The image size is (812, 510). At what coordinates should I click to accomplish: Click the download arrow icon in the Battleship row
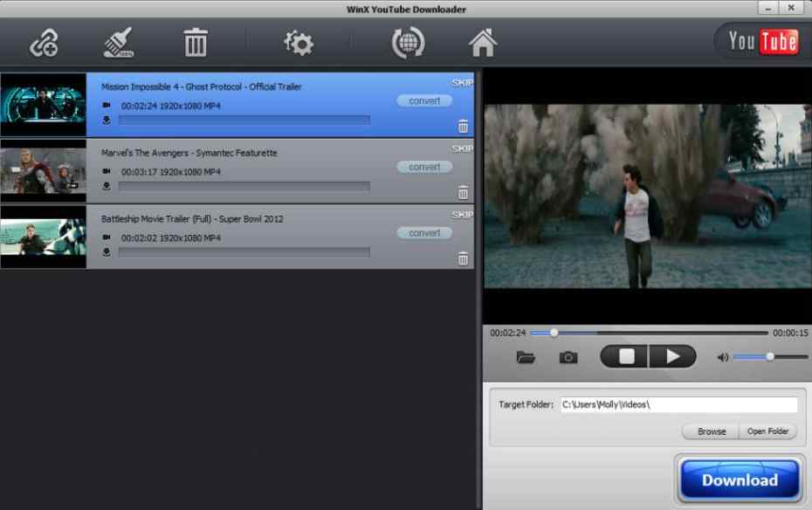(107, 252)
